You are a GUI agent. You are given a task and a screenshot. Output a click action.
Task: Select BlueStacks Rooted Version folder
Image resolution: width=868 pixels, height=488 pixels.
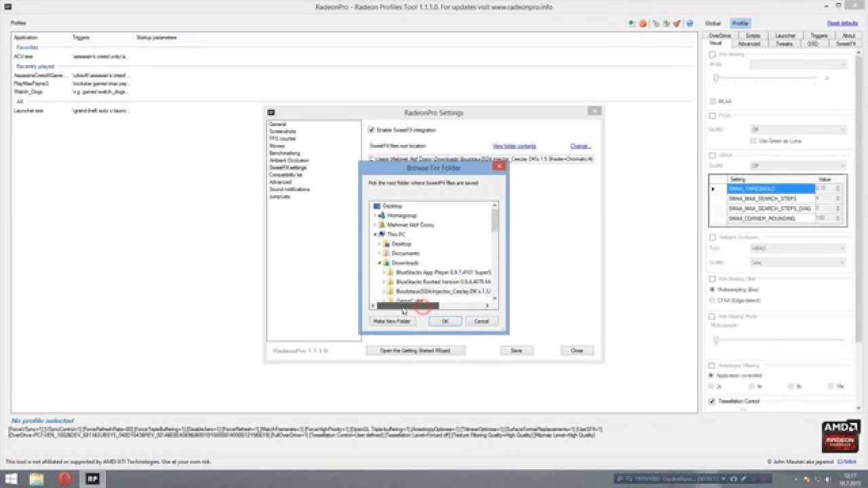[443, 281]
